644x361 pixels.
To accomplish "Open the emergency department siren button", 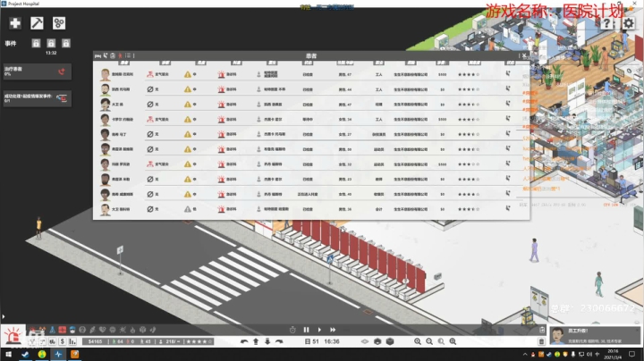I will tap(13, 336).
